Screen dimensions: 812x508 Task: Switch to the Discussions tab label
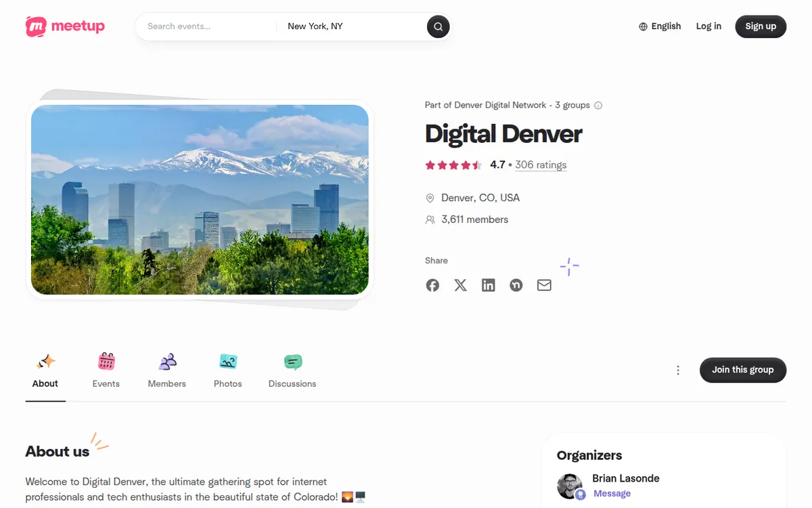tap(292, 383)
